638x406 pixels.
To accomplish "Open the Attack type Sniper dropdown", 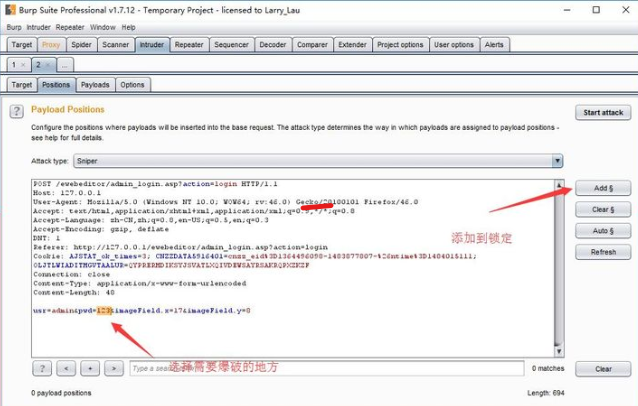I will pyautogui.click(x=318, y=161).
